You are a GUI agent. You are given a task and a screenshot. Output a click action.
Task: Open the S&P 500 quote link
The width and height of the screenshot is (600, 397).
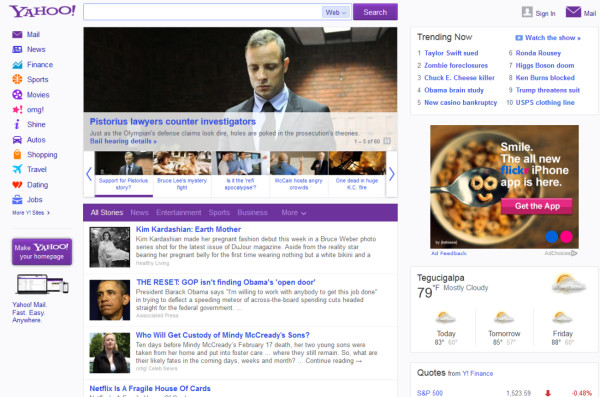tap(430, 393)
